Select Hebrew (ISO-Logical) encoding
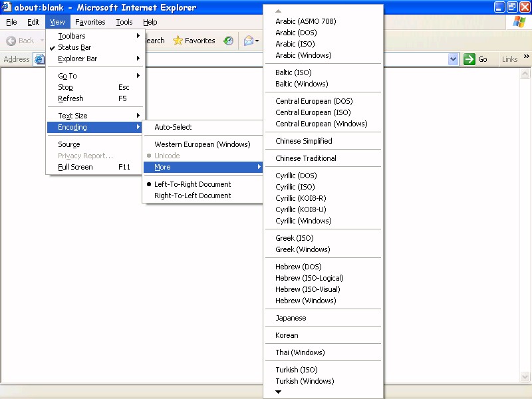 coord(323,278)
